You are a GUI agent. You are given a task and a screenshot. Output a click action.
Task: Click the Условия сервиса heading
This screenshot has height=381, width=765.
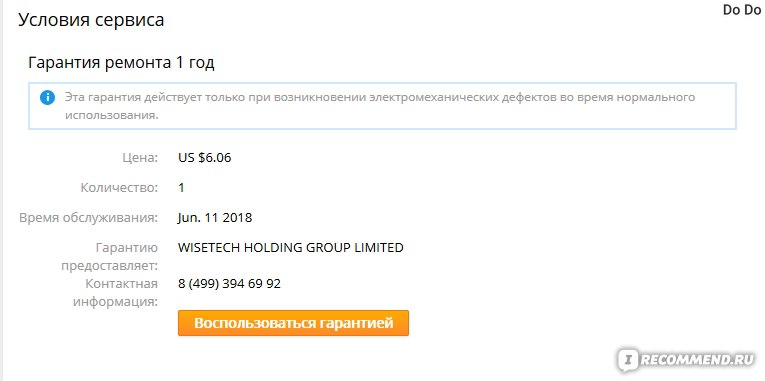coord(91,20)
